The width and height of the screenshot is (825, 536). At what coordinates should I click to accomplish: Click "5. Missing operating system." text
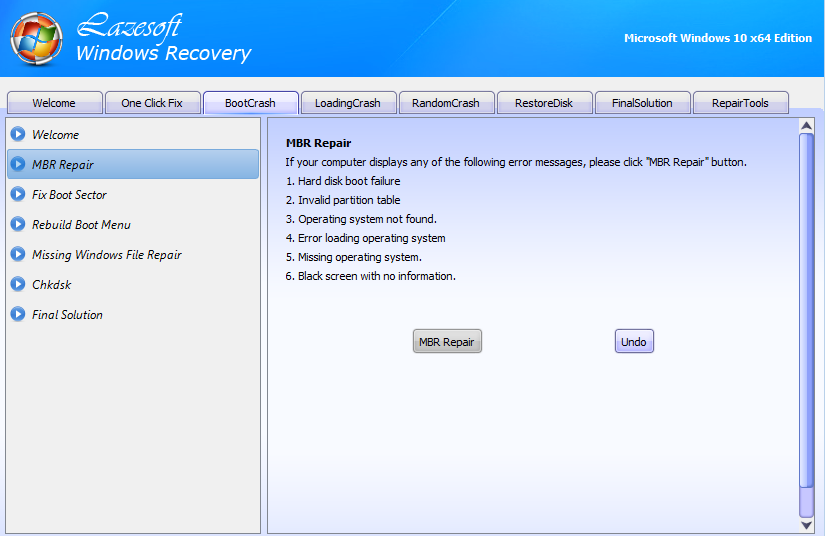[x=354, y=257]
